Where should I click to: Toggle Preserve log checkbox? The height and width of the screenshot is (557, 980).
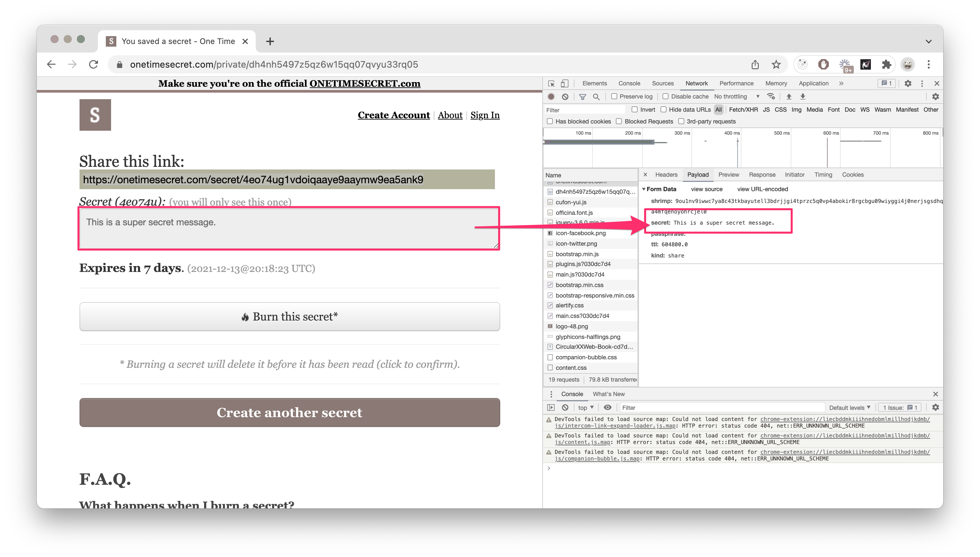click(x=613, y=96)
